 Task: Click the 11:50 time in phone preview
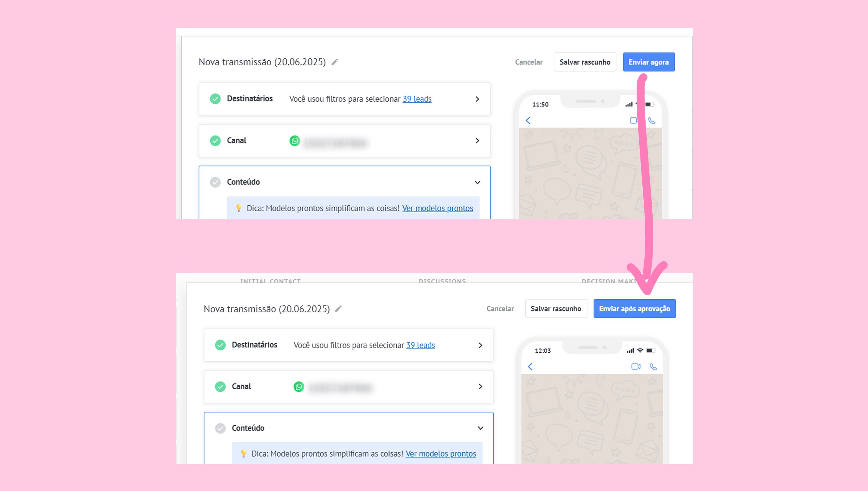tap(540, 105)
